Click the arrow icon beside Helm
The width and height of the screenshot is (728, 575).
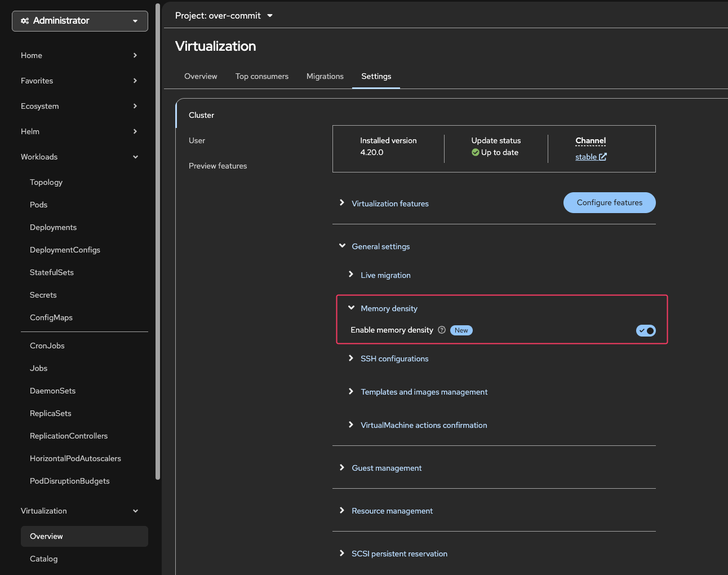coord(135,131)
